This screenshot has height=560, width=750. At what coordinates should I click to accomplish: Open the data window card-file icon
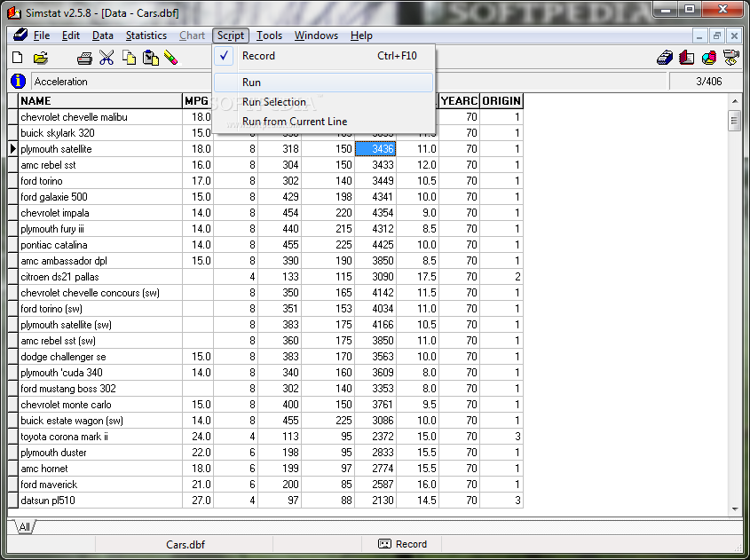tap(665, 58)
